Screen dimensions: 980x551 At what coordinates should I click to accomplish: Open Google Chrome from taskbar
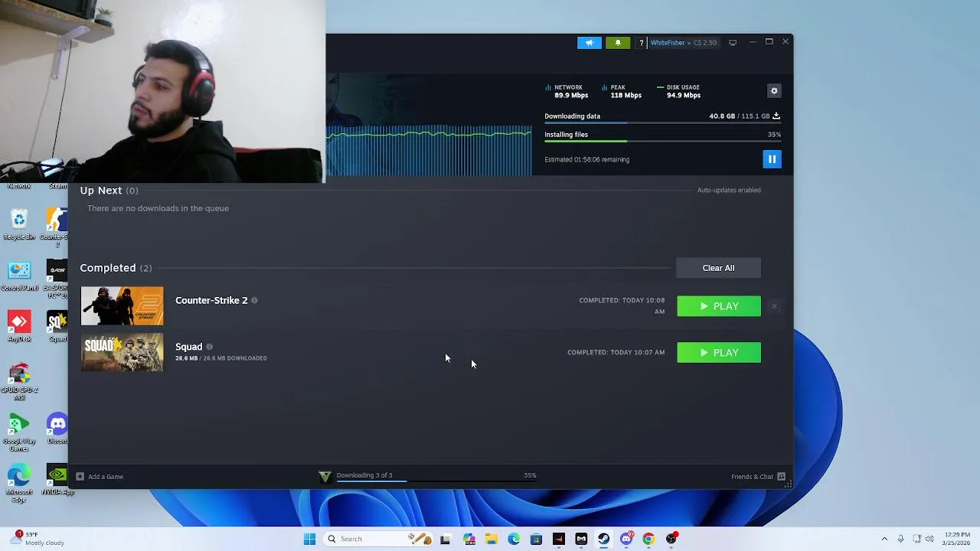[648, 539]
